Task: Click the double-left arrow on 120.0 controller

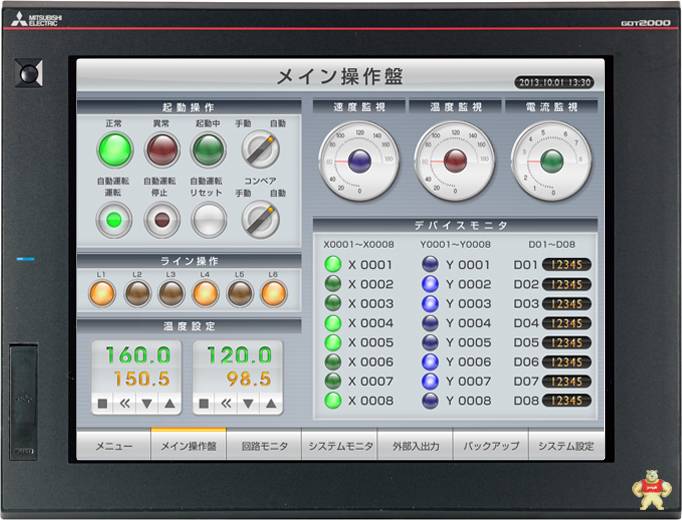Action: (x=226, y=404)
